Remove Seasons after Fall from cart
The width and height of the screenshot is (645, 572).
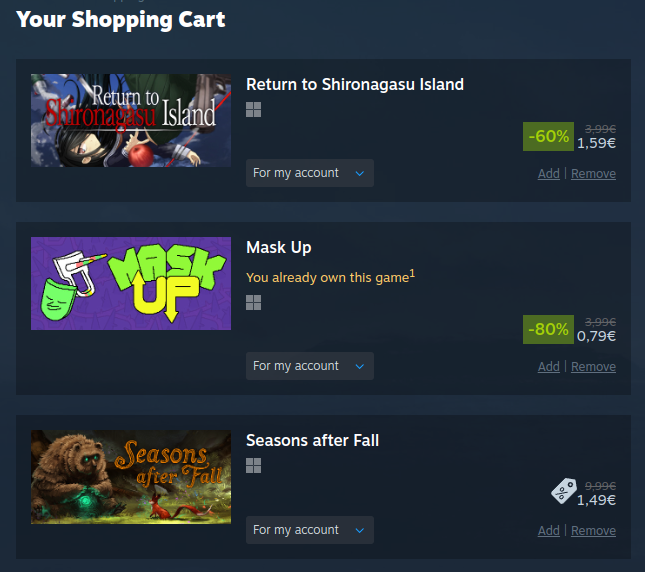pos(593,530)
